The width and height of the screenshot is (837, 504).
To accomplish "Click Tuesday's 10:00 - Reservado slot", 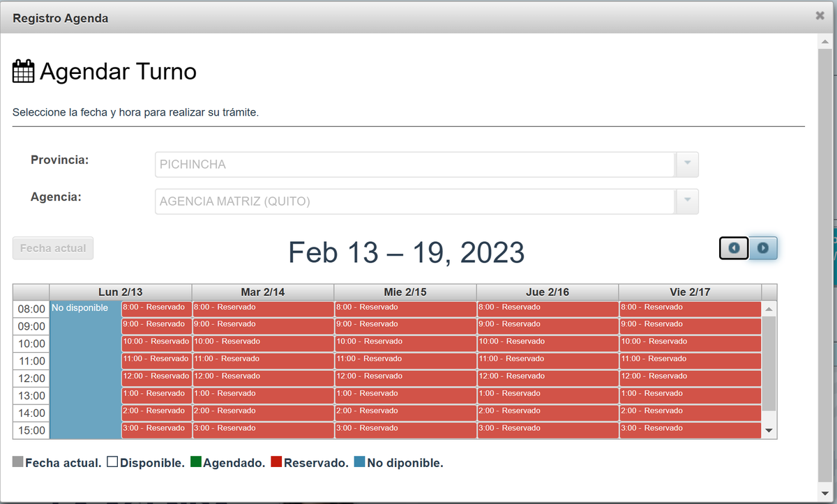I will (263, 344).
